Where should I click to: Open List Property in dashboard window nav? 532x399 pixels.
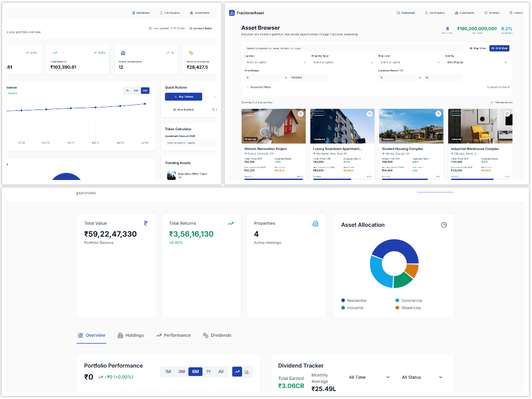(x=170, y=13)
